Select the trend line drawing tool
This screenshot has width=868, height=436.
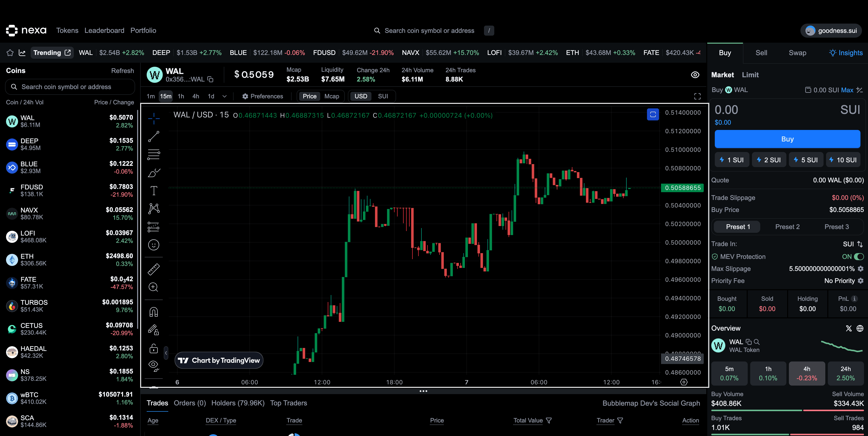pyautogui.click(x=154, y=136)
